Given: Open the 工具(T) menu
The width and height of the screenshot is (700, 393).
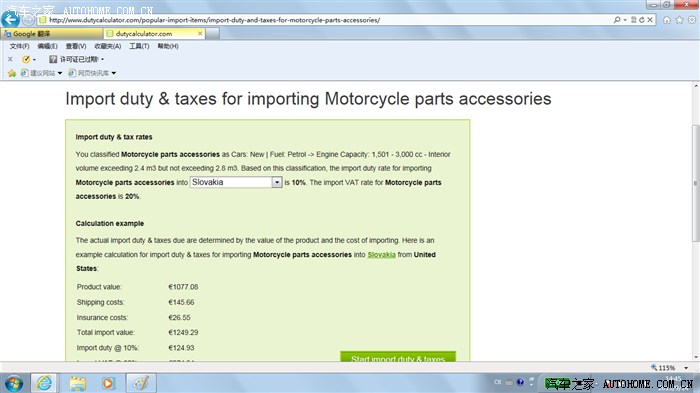Looking at the screenshot, I should point(139,46).
